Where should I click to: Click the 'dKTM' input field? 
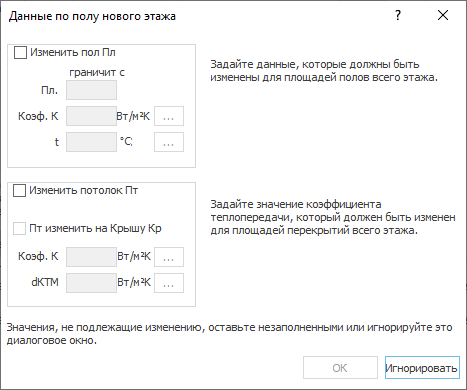[91, 283]
